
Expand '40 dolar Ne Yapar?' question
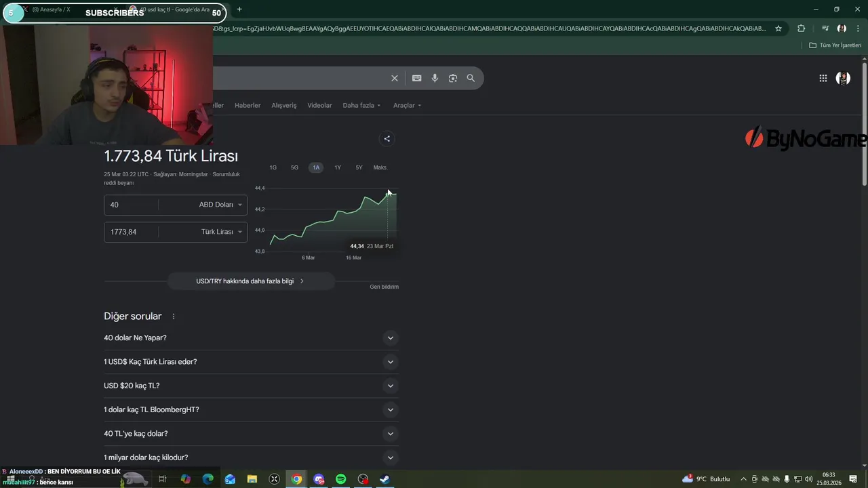tap(251, 338)
